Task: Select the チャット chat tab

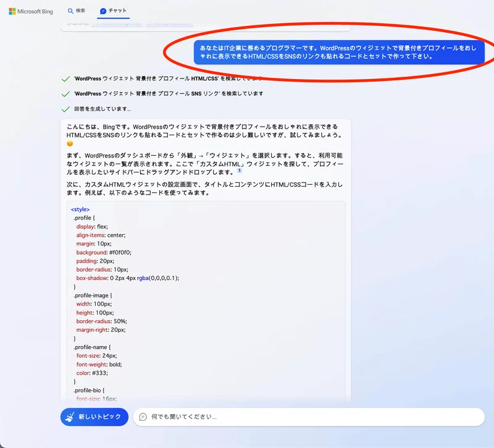Action: (x=113, y=11)
